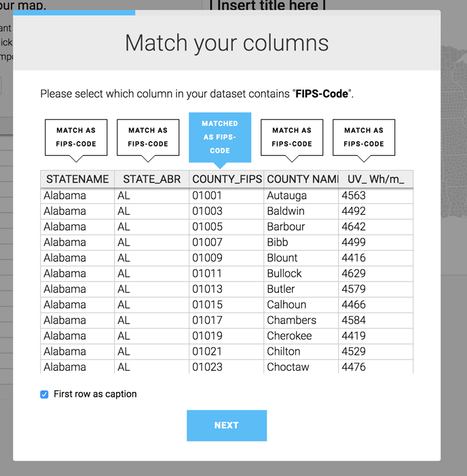Select the COUNTY NAME column header
This screenshot has height=476, width=467.
[301, 179]
